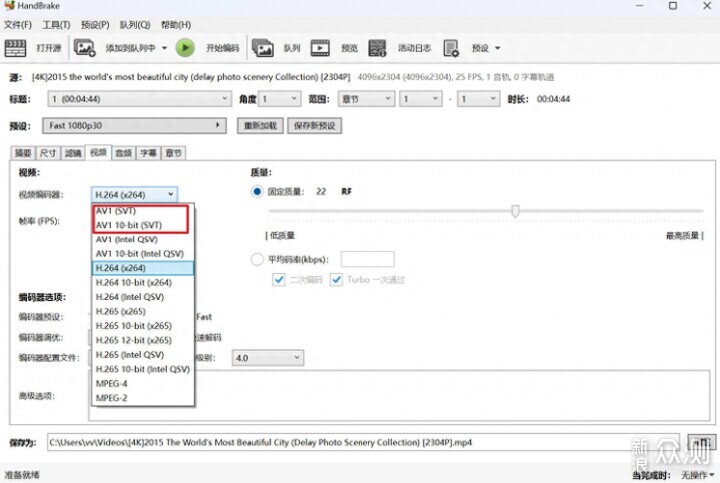This screenshot has width=720, height=483.
Task: Open the Title dropdown showing 1 (00:04:44)
Action: pyautogui.click(x=139, y=99)
